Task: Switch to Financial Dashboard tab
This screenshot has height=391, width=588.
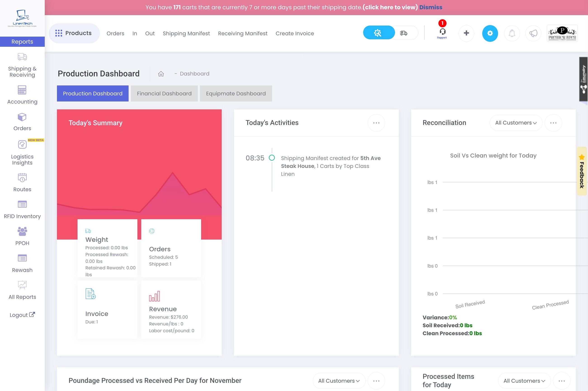Action: (x=164, y=94)
